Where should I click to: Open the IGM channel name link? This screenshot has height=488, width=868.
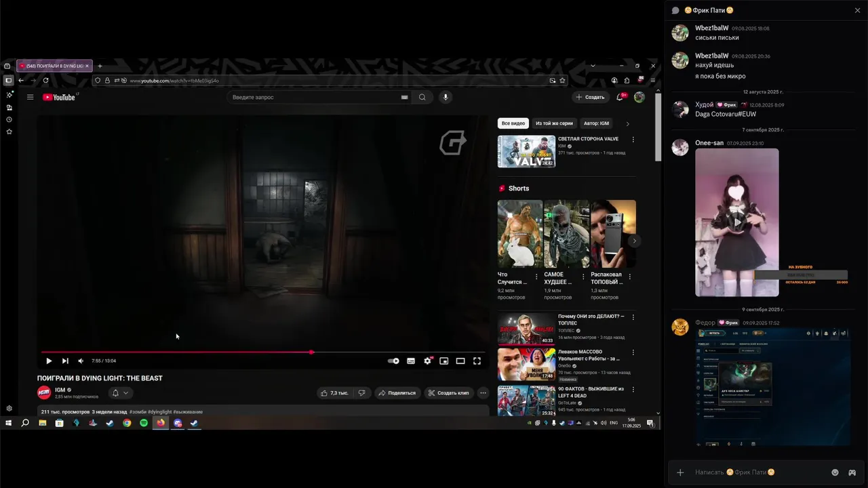pos(60,390)
